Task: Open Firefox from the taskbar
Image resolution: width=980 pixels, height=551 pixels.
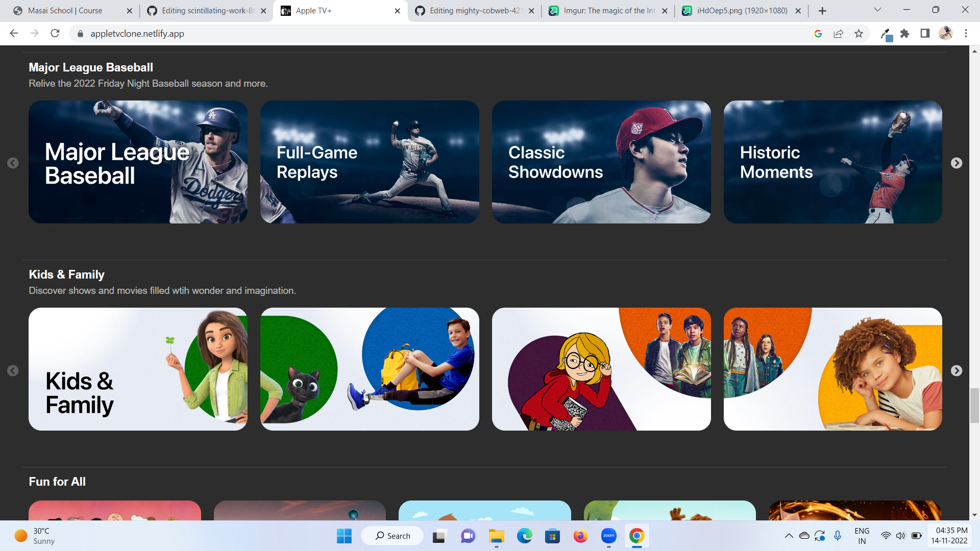Action: click(580, 536)
